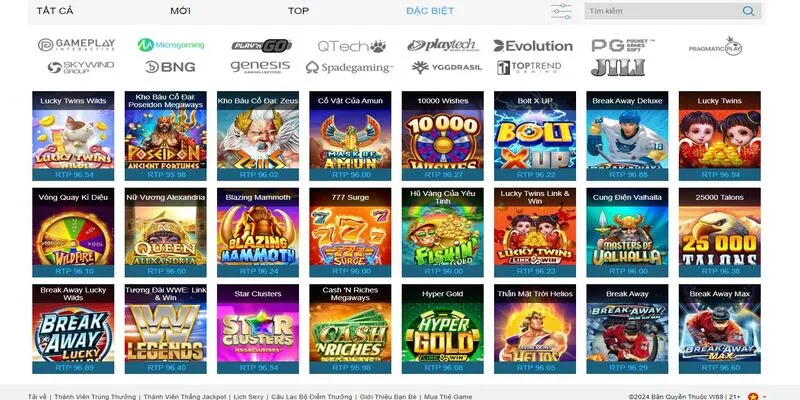
Task: Filter by Spadegaming provider logo
Action: [x=349, y=67]
